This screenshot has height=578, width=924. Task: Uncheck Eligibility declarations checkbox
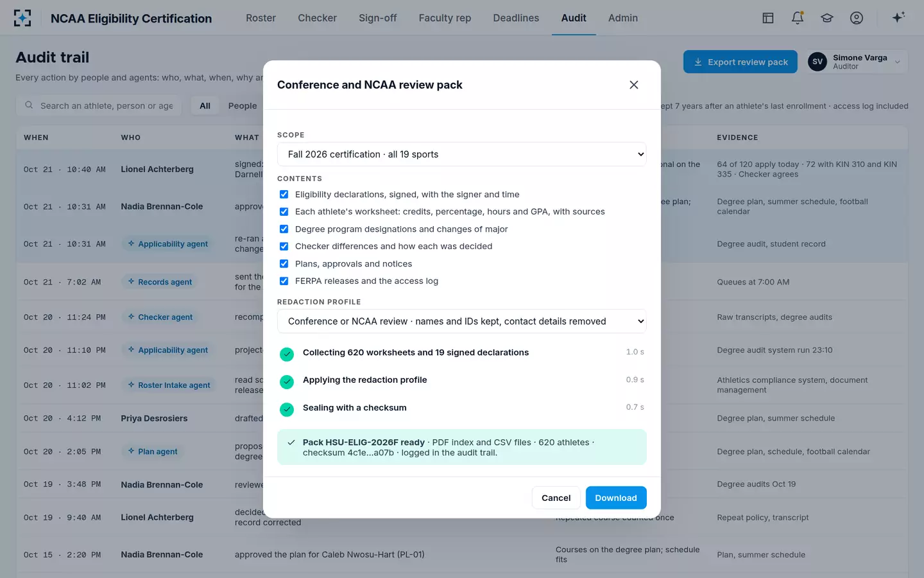[x=284, y=194]
